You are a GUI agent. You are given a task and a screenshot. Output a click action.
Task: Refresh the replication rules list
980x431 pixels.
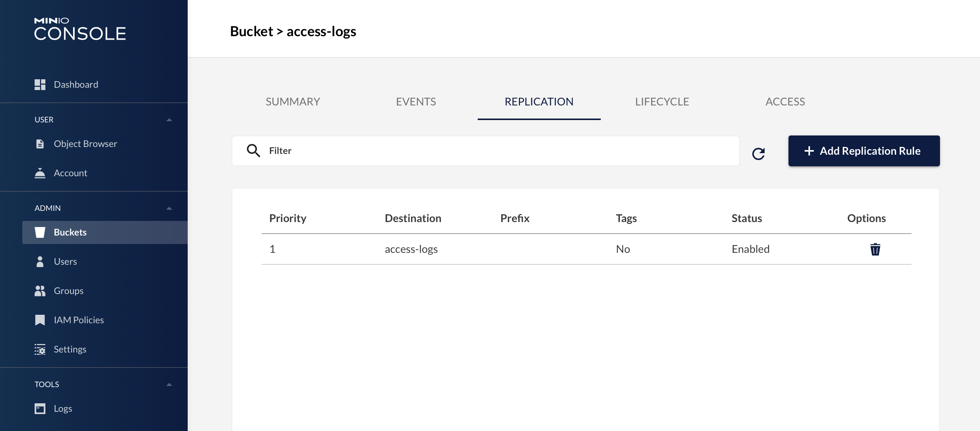click(758, 154)
